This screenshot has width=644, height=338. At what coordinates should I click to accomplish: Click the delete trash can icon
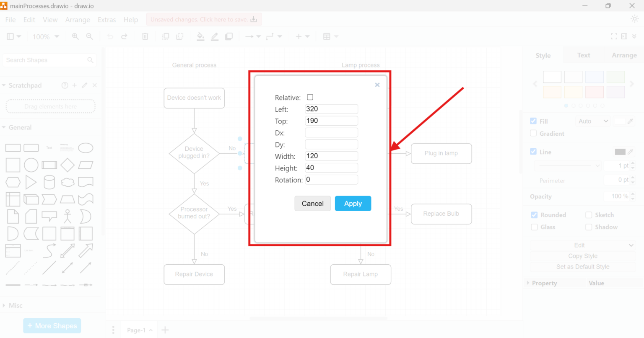[145, 36]
